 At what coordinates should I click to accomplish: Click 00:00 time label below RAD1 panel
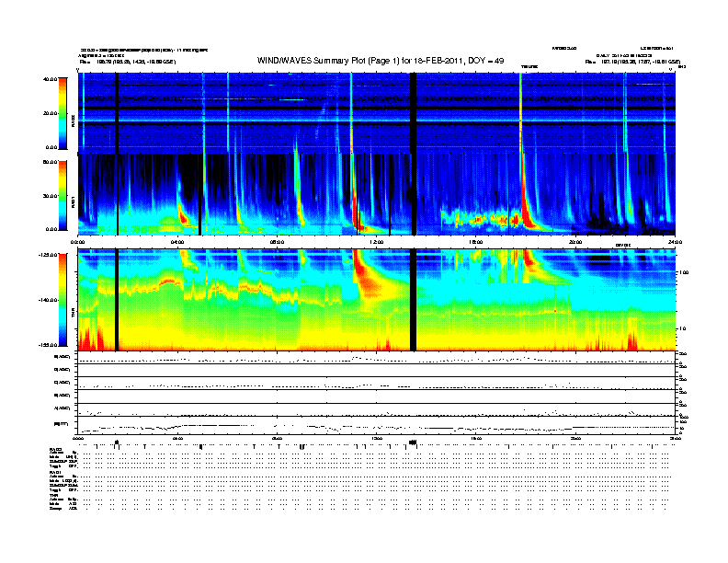[x=77, y=242]
